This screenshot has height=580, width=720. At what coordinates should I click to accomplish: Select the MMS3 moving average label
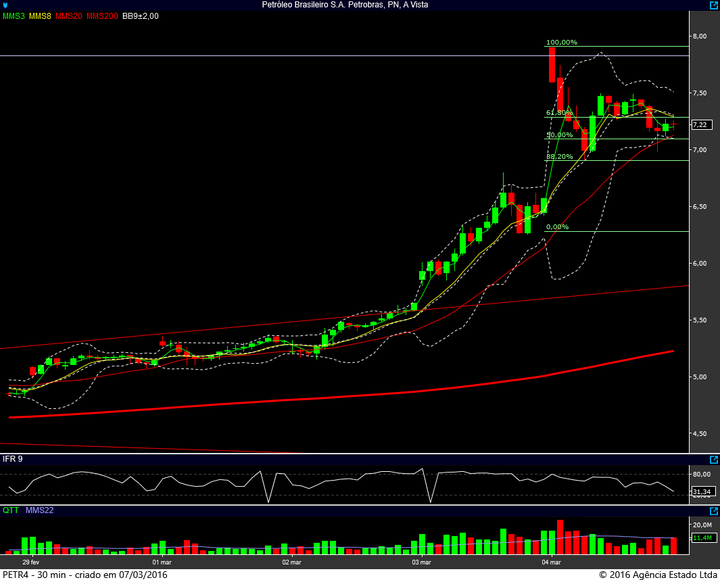tap(14, 17)
